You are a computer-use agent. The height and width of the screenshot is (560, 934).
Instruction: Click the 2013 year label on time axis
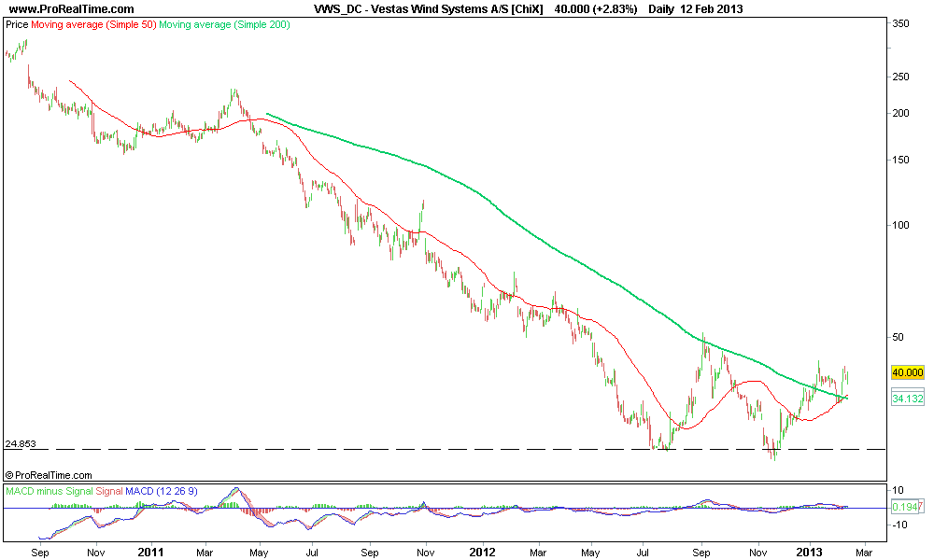tap(809, 553)
